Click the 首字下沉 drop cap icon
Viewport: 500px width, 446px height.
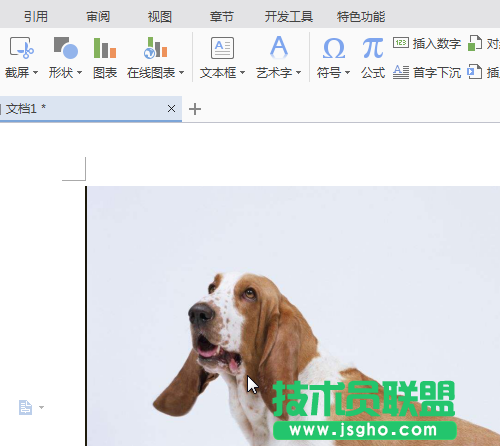pos(401,72)
